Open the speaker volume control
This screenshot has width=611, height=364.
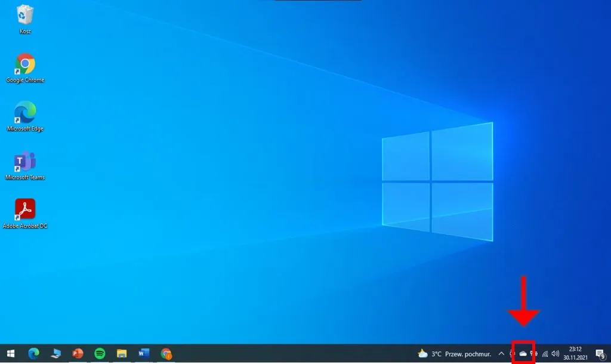556,353
